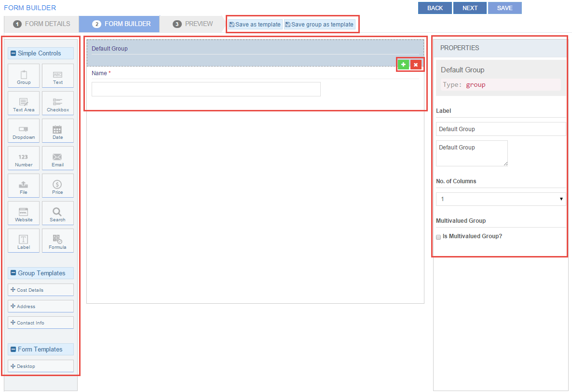572x392 pixels.
Task: Select the Address group template
Action: pos(41,307)
